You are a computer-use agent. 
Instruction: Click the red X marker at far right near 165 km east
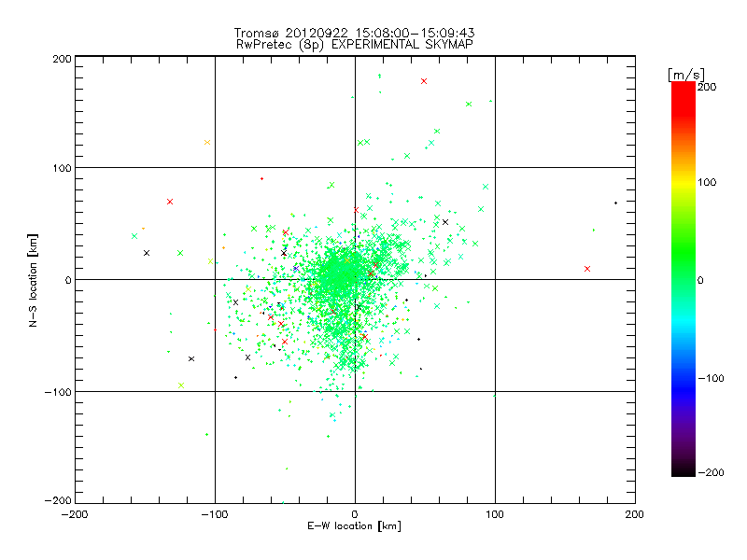pos(587,269)
